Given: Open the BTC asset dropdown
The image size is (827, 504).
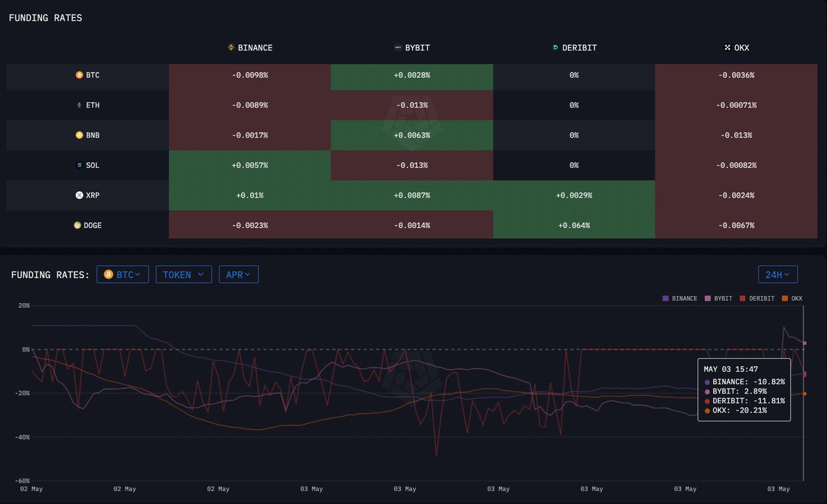Looking at the screenshot, I should point(123,275).
